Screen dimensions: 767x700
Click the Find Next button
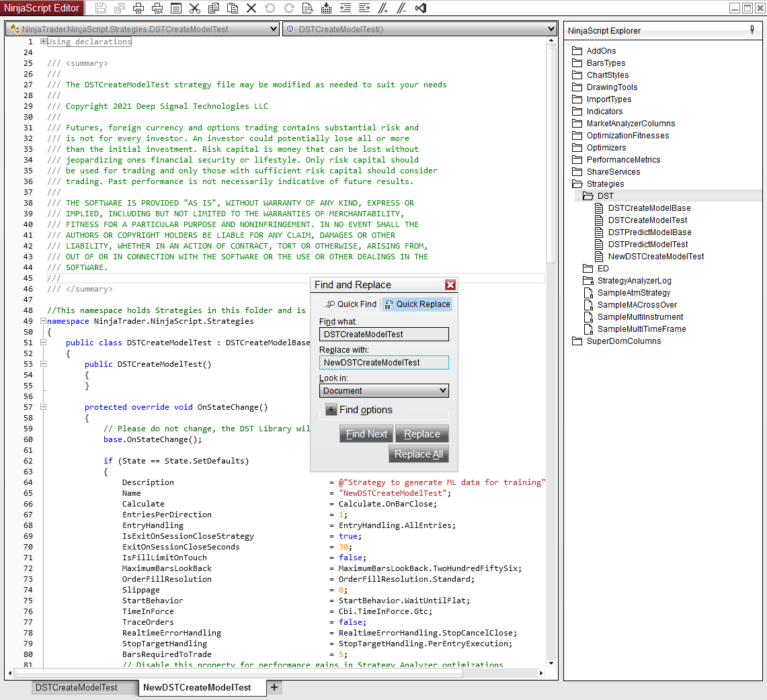click(x=366, y=434)
